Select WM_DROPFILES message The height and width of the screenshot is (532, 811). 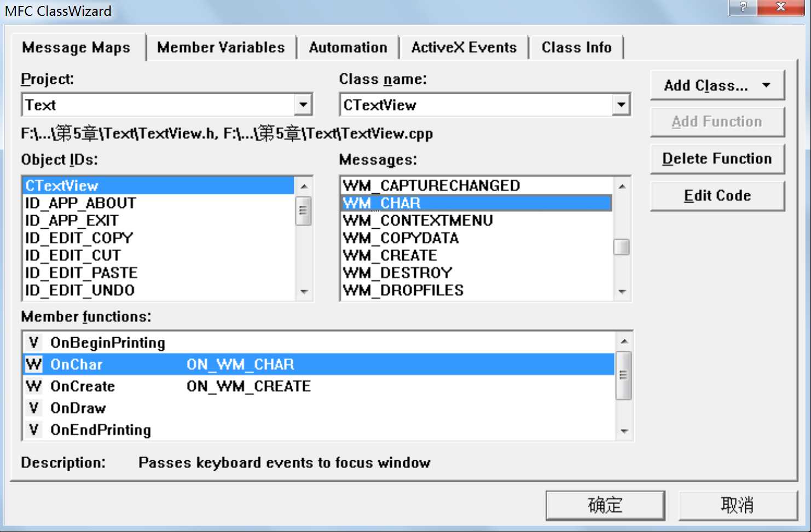coord(477,291)
